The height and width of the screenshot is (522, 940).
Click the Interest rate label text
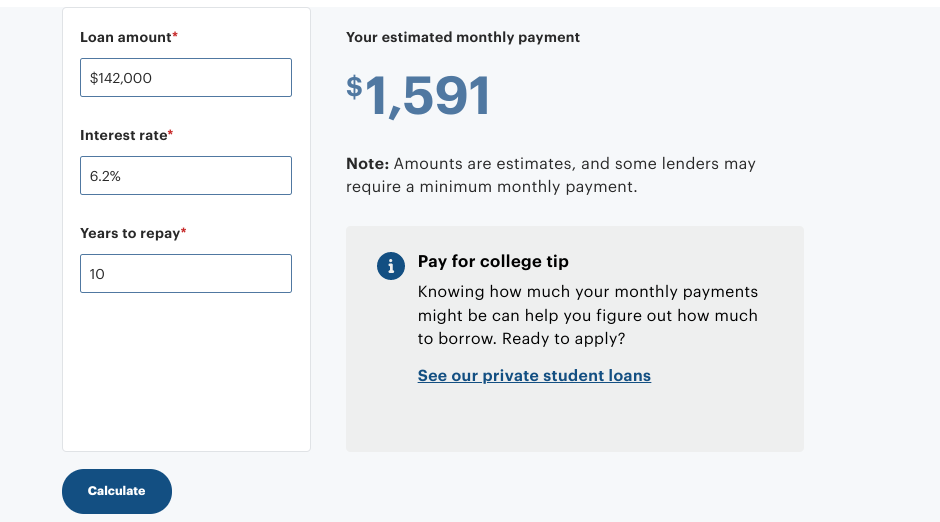(123, 135)
